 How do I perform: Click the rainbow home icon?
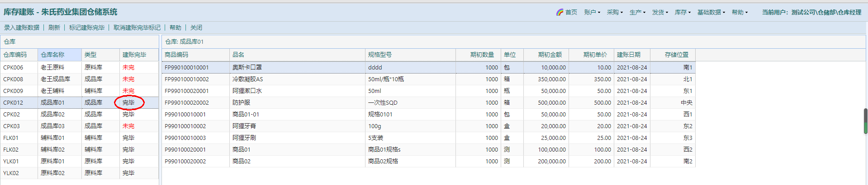(560, 12)
